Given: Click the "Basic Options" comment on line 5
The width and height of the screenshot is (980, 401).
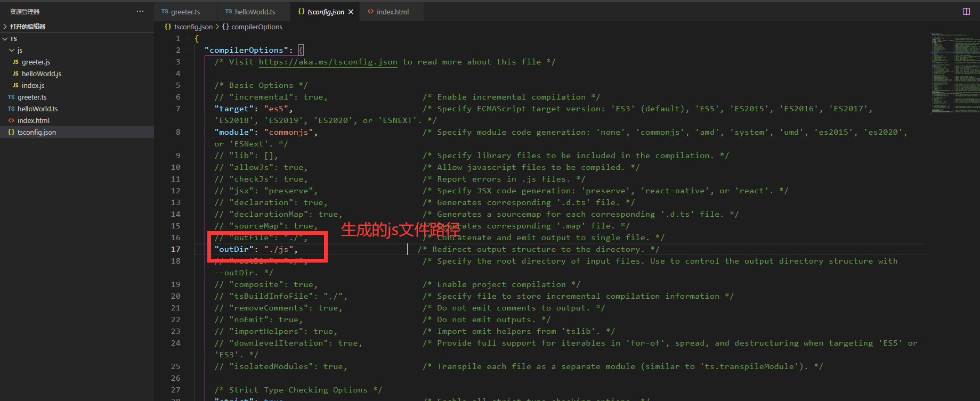Looking at the screenshot, I should (x=261, y=85).
